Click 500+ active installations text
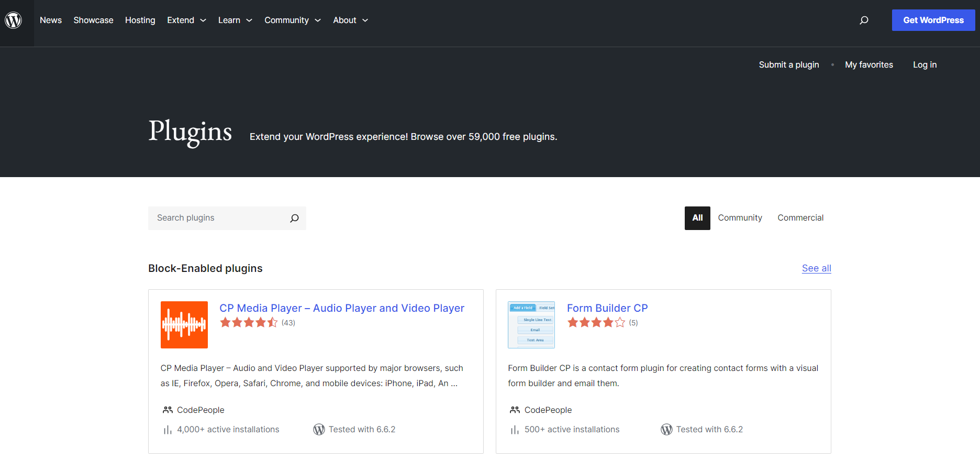980x459 pixels. coord(572,430)
